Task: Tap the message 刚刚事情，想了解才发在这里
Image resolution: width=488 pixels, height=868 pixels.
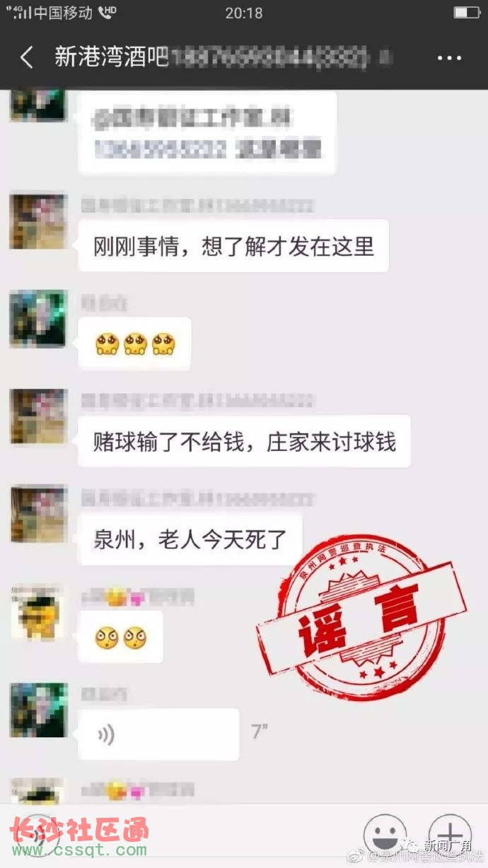Action: 233,246
